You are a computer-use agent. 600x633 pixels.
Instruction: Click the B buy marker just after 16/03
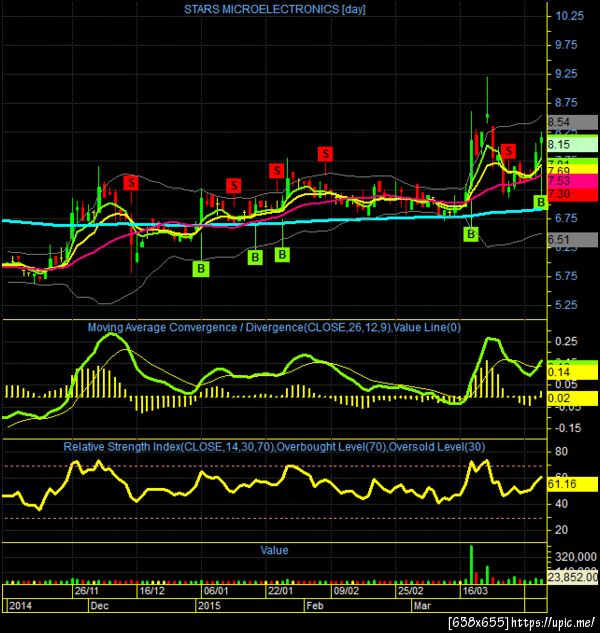[471, 234]
